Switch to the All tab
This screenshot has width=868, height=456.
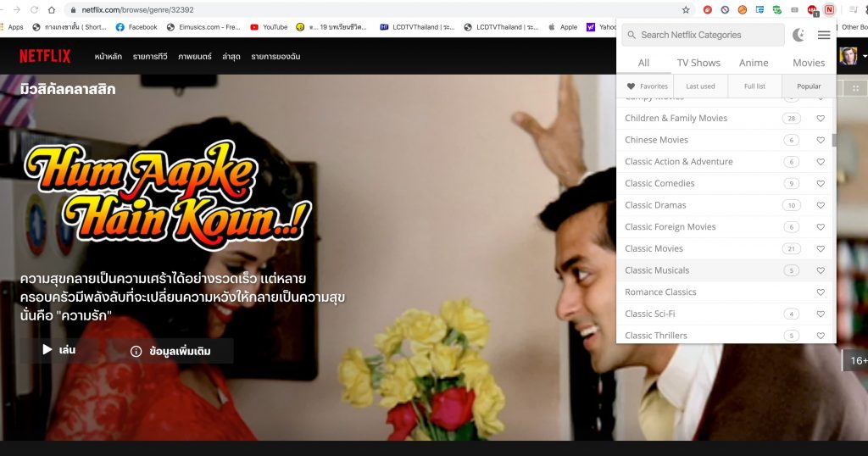pos(643,63)
